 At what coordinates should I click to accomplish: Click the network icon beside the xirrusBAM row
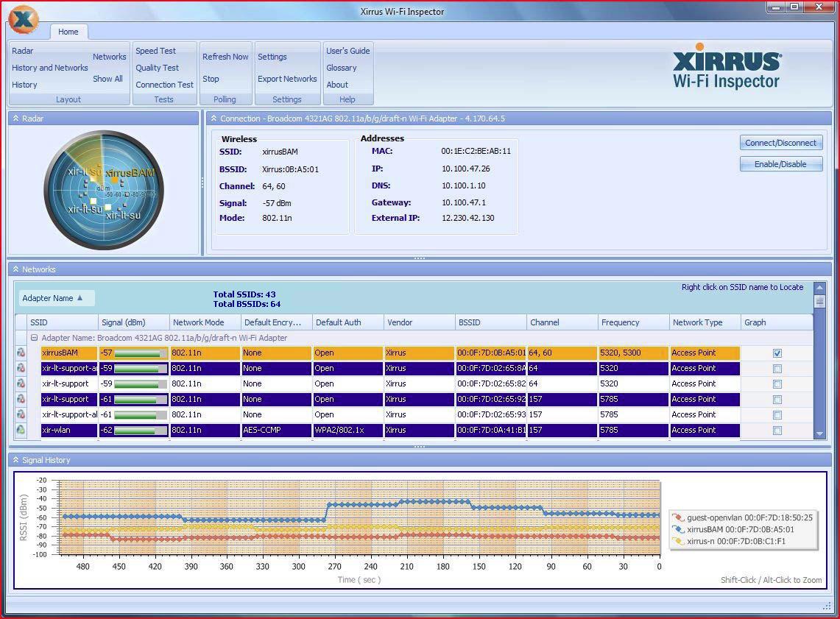[x=21, y=353]
